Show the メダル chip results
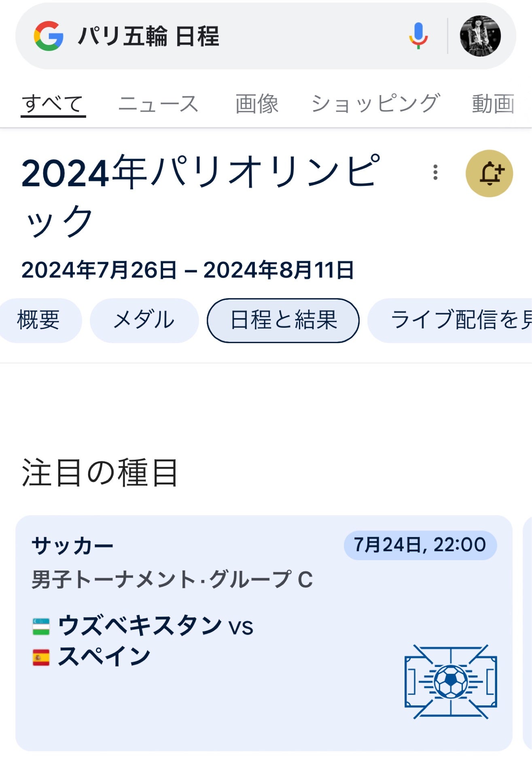Screen dimensions: 532x777 [x=144, y=320]
